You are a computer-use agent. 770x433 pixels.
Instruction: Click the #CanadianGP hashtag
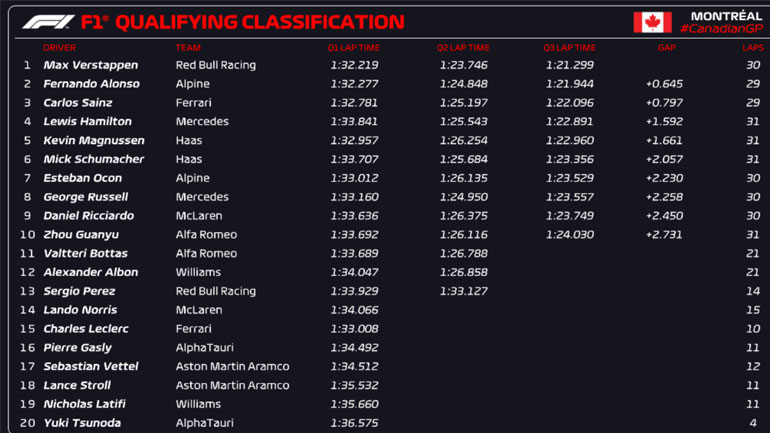pyautogui.click(x=721, y=29)
